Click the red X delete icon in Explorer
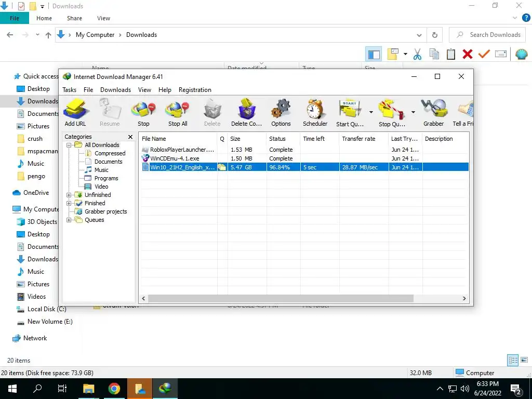This screenshot has width=532, height=399. click(467, 54)
